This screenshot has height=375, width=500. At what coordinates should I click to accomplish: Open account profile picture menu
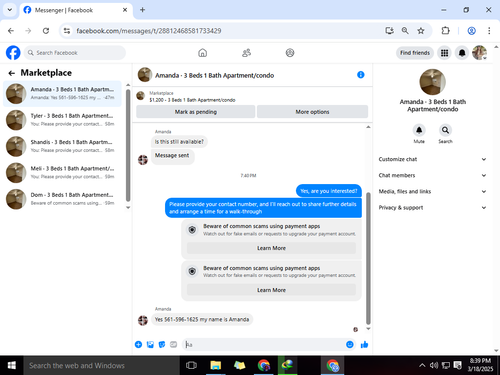click(x=479, y=53)
